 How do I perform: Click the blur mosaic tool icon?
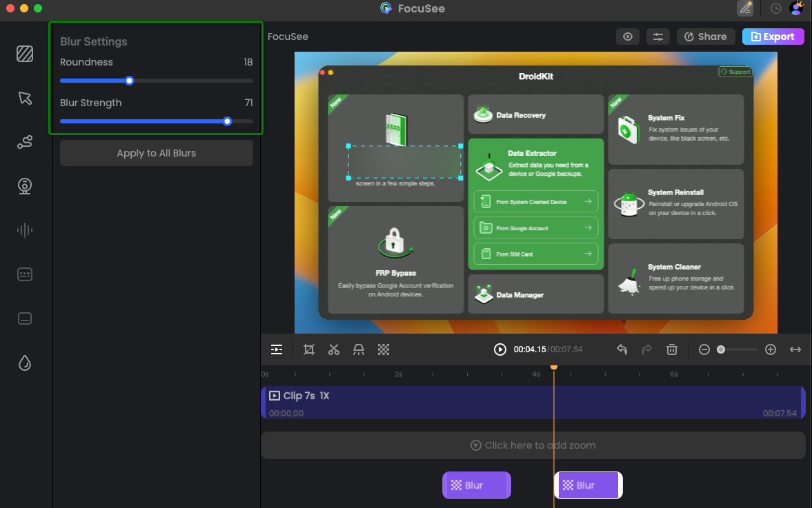click(383, 349)
